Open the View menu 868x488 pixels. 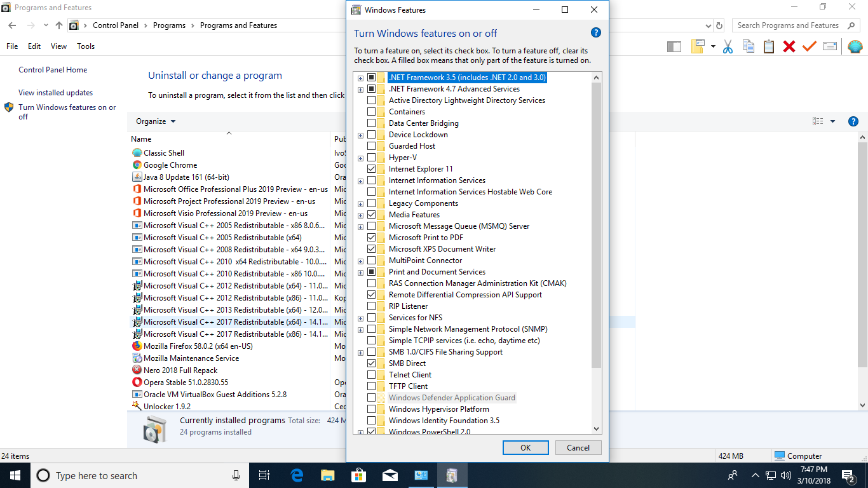[58, 46]
